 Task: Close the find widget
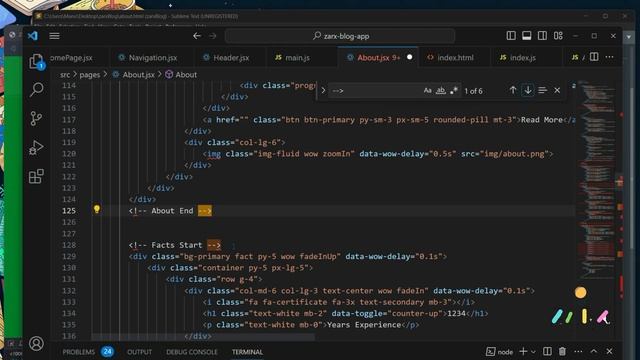tap(557, 90)
